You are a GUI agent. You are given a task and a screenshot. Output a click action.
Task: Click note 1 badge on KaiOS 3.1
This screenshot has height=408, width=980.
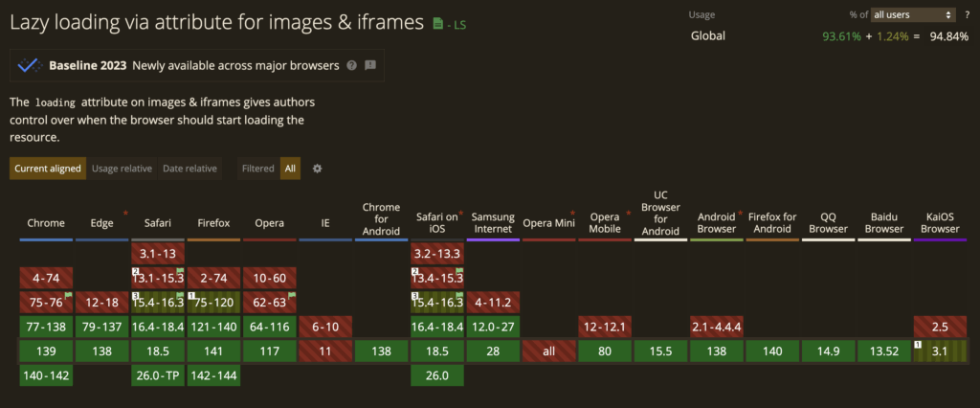(918, 344)
